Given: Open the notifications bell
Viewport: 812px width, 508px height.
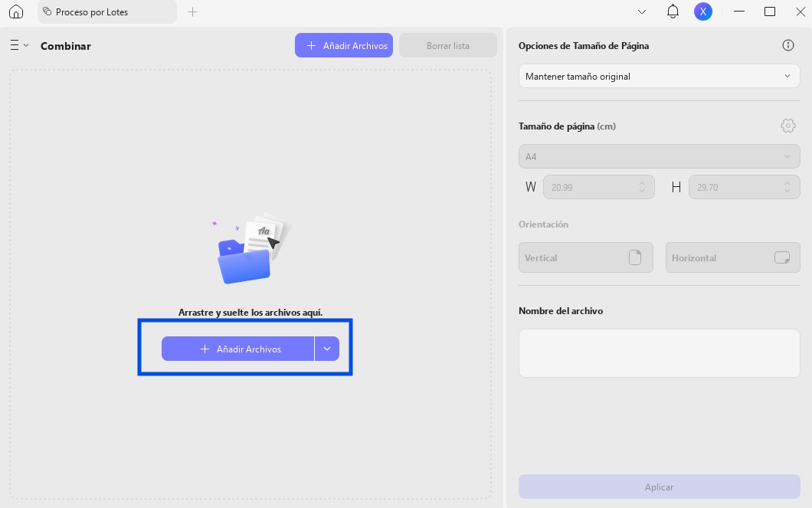Looking at the screenshot, I should point(673,11).
